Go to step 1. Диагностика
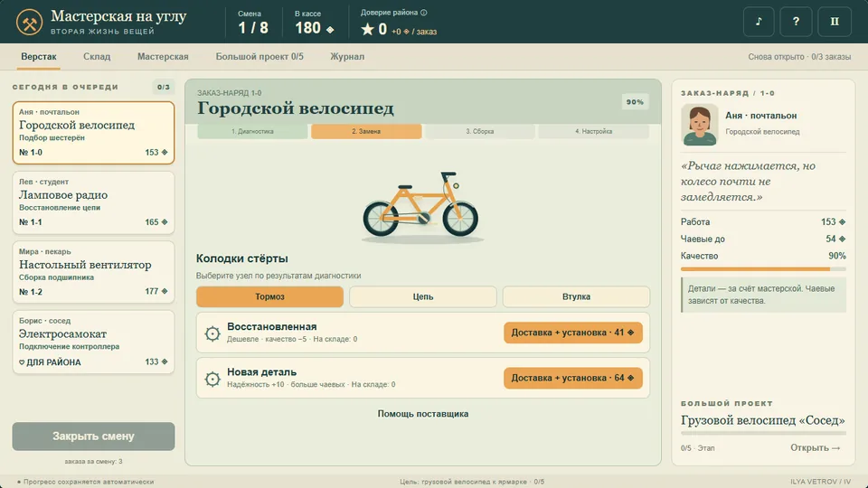Viewport: 868px width, 488px height. (x=252, y=132)
